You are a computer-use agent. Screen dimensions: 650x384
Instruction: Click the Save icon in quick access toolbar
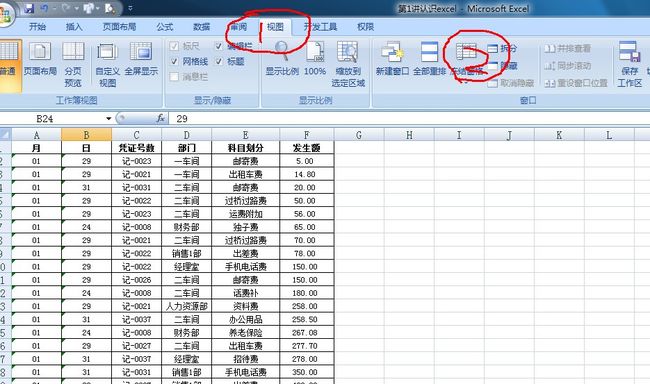pyautogui.click(x=29, y=8)
